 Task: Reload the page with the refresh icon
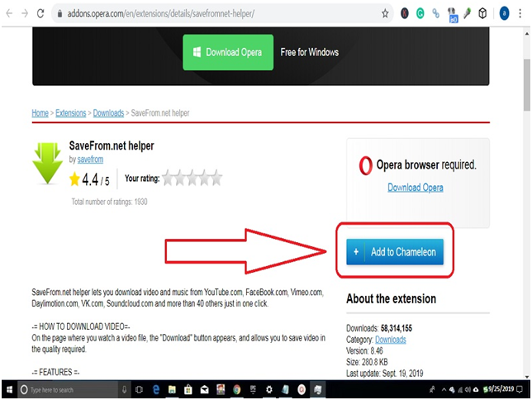point(40,13)
